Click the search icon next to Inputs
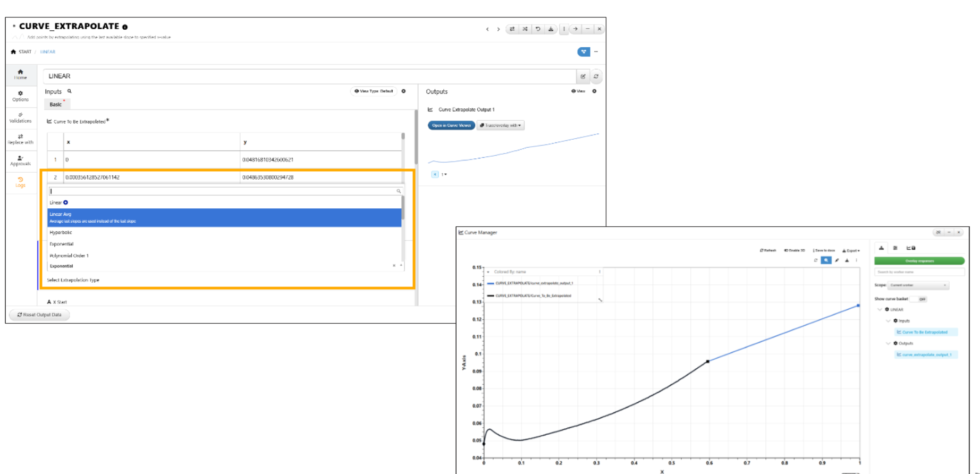 pos(70,91)
